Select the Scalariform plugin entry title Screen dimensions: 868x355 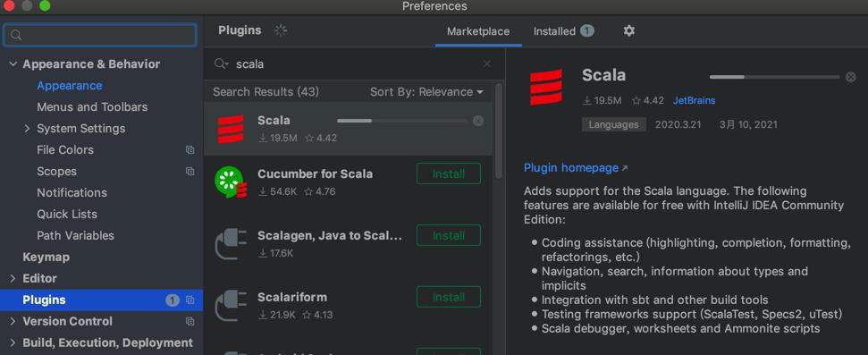click(292, 298)
